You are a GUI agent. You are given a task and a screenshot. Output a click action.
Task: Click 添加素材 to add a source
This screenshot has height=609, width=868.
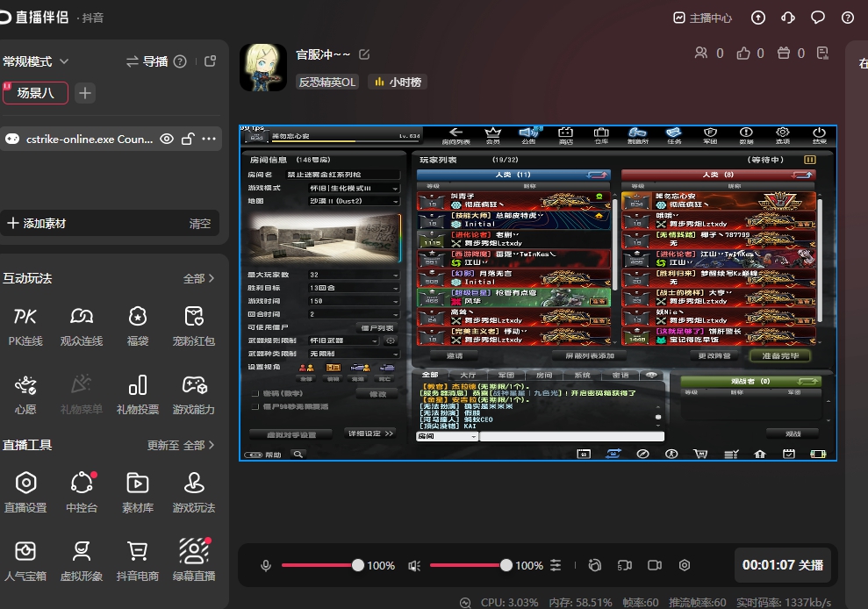click(37, 224)
